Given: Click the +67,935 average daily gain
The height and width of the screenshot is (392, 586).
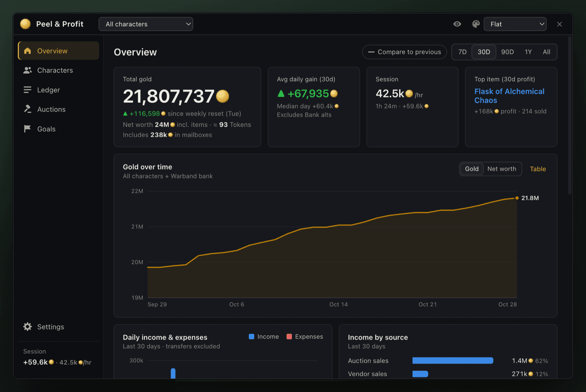Looking at the screenshot, I should (308, 94).
